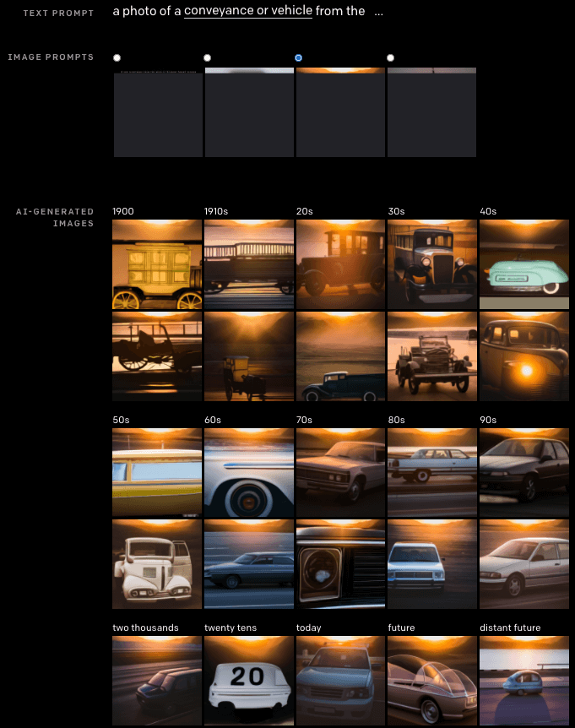
Task: Choose the image prompt with the gray blurred top strip
Action: [249, 112]
